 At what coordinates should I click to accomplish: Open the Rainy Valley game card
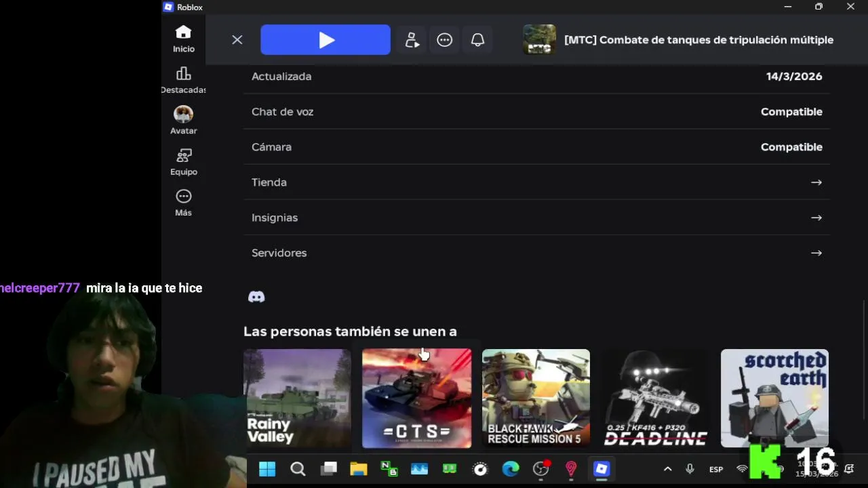[x=297, y=399]
